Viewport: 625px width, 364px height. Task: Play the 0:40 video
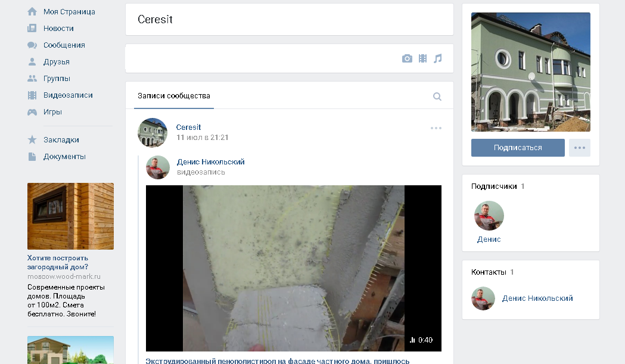click(x=293, y=268)
